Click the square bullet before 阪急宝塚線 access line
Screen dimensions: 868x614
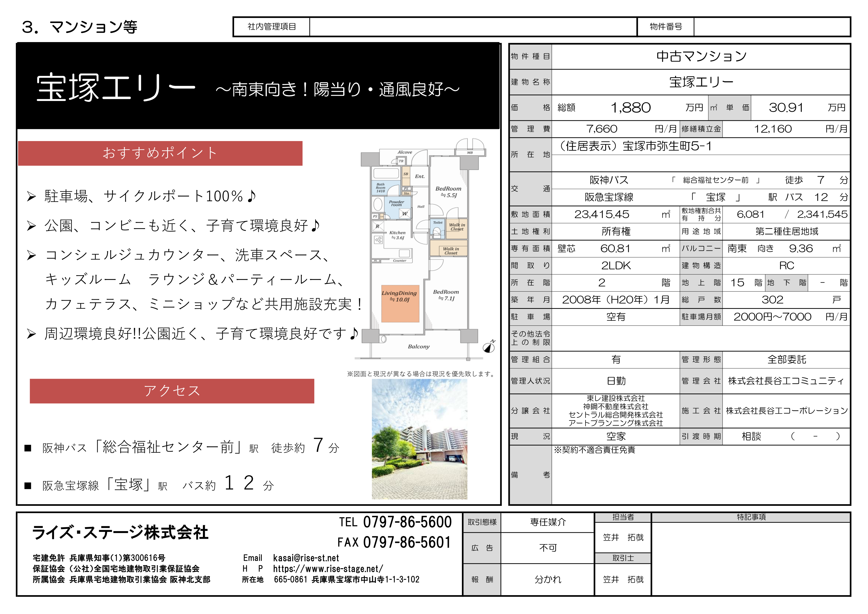(28, 486)
